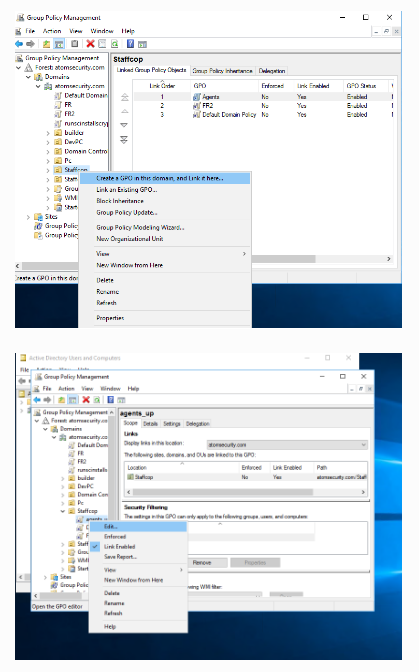Click Location column header in Links table
This screenshot has width=419, height=672.
click(x=182, y=468)
